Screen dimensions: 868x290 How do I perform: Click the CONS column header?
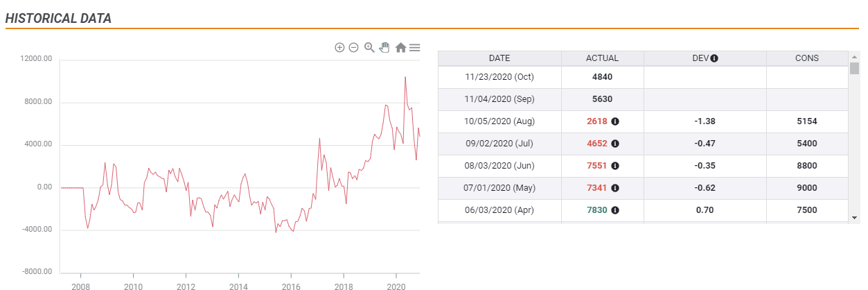[807, 58]
